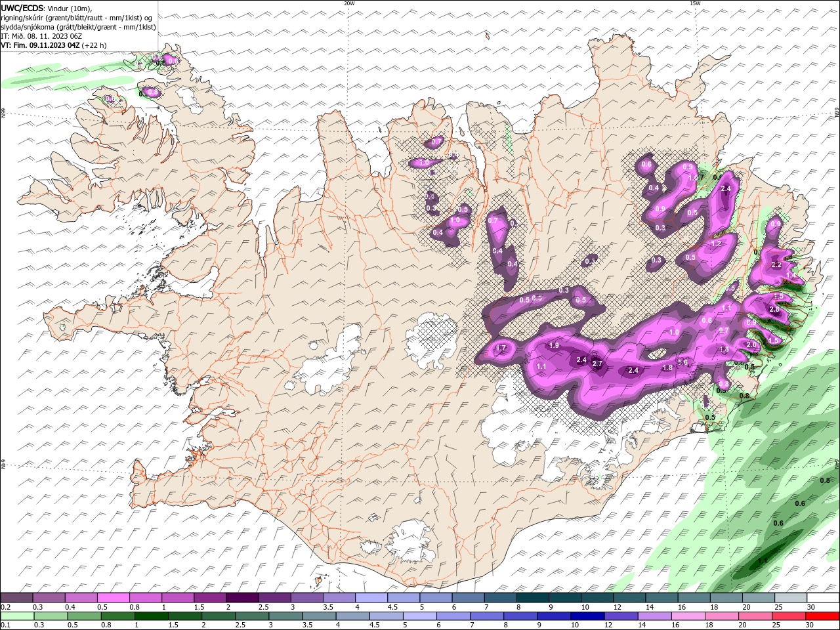This screenshot has width=840, height=630.
Task: Select the white 30 swatch in the upper scale
Action: pyautogui.click(x=822, y=598)
